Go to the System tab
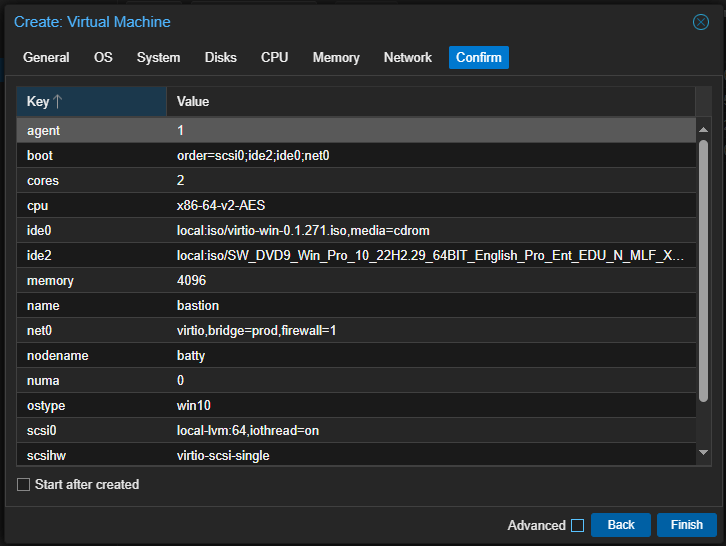The height and width of the screenshot is (546, 726). (158, 58)
